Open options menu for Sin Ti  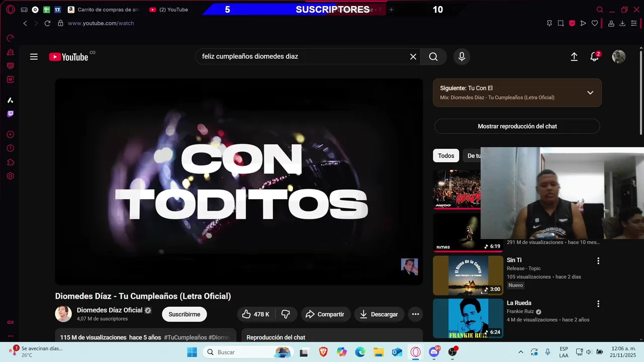click(x=598, y=261)
